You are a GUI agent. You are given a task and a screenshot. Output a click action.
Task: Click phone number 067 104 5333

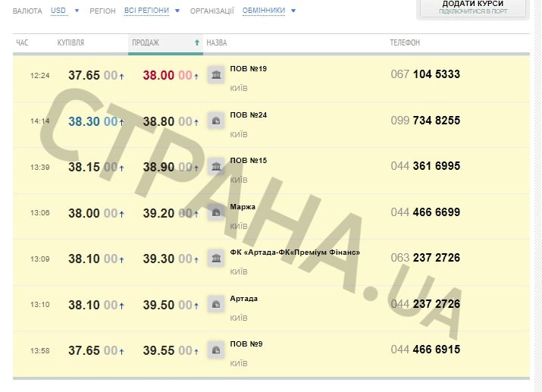point(425,74)
